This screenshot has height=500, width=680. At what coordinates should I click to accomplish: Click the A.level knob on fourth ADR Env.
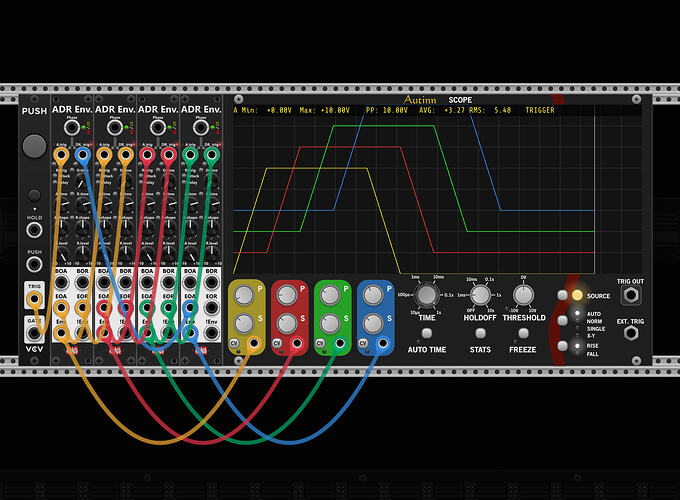coord(190,254)
